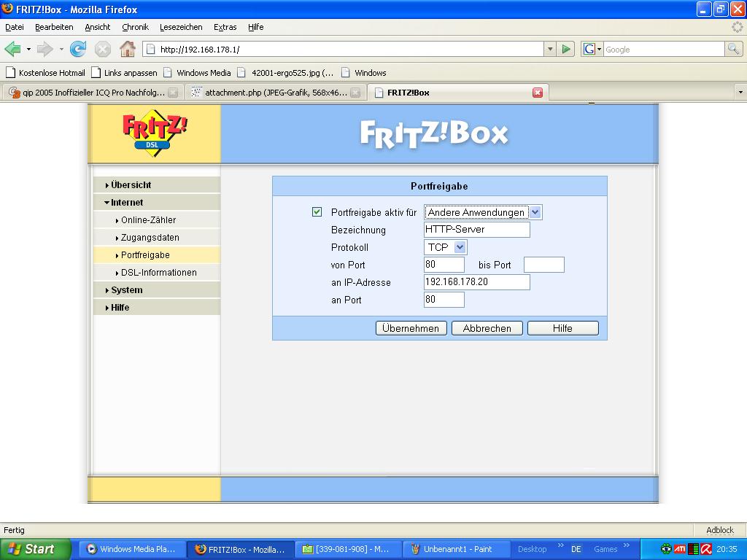Open the Datei menu
Viewport: 747px width, 560px height.
(x=15, y=27)
